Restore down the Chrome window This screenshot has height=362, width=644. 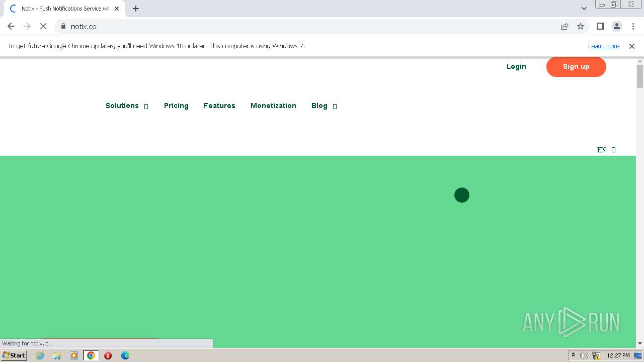coord(614,5)
